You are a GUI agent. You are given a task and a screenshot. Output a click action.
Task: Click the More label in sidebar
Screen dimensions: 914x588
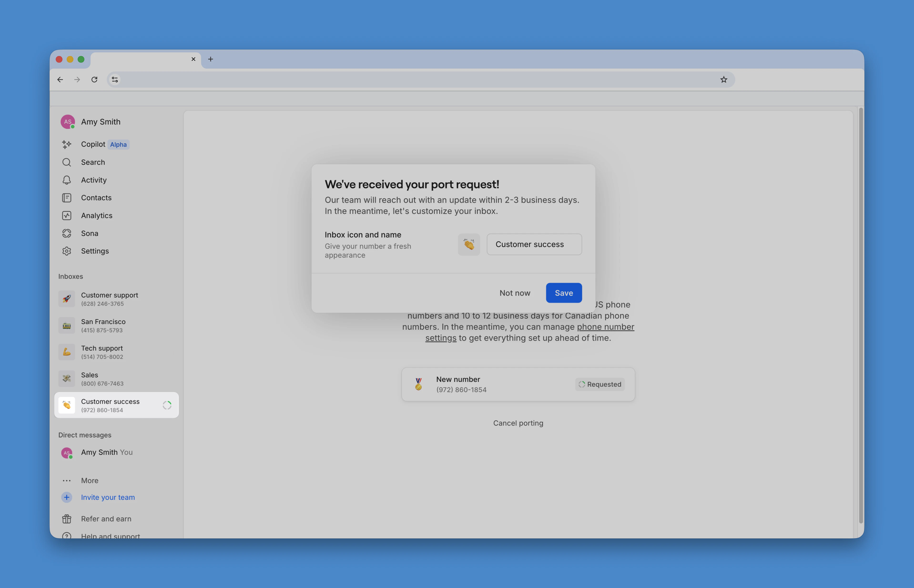pos(90,481)
